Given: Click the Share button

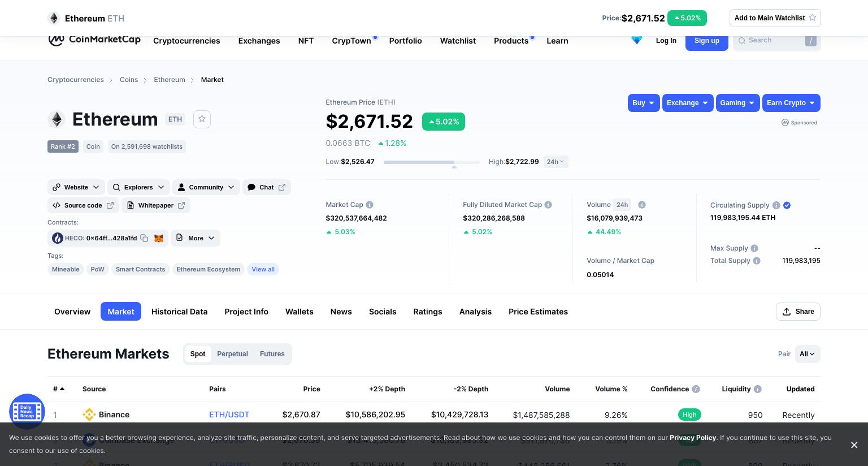Looking at the screenshot, I should click(798, 312).
